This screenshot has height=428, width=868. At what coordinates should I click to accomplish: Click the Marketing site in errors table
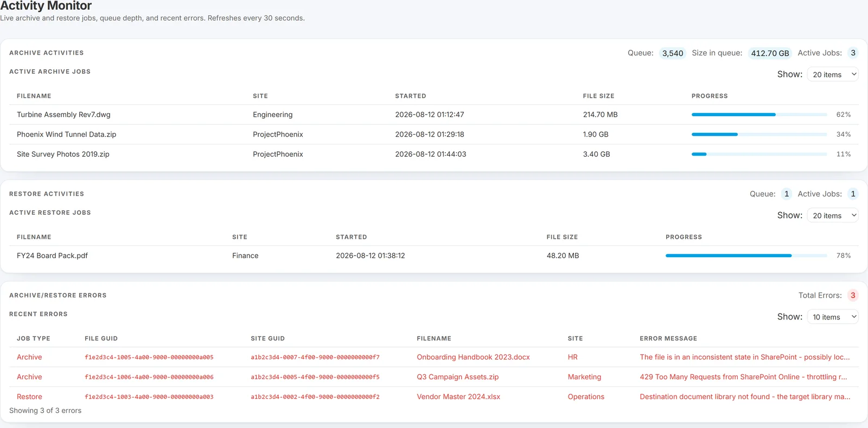(584, 376)
